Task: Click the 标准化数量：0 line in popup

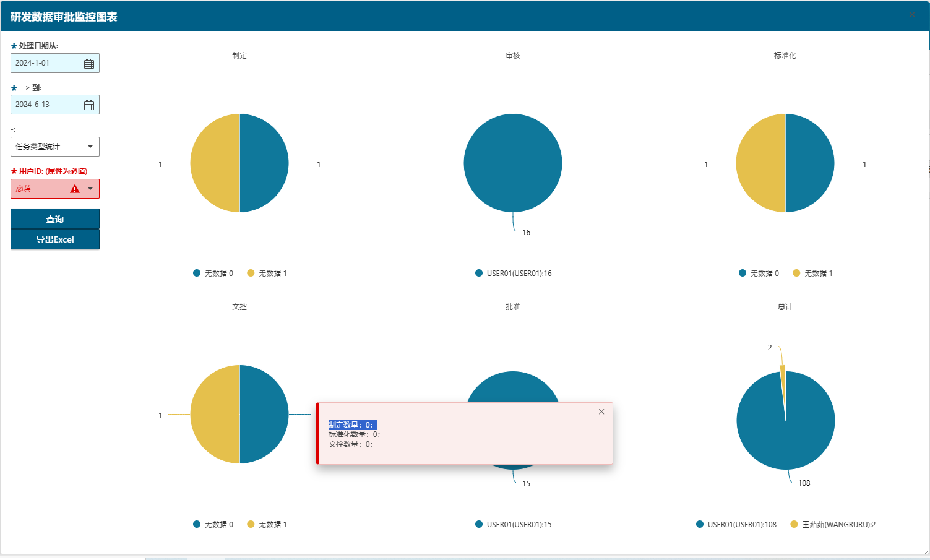Action: point(355,434)
